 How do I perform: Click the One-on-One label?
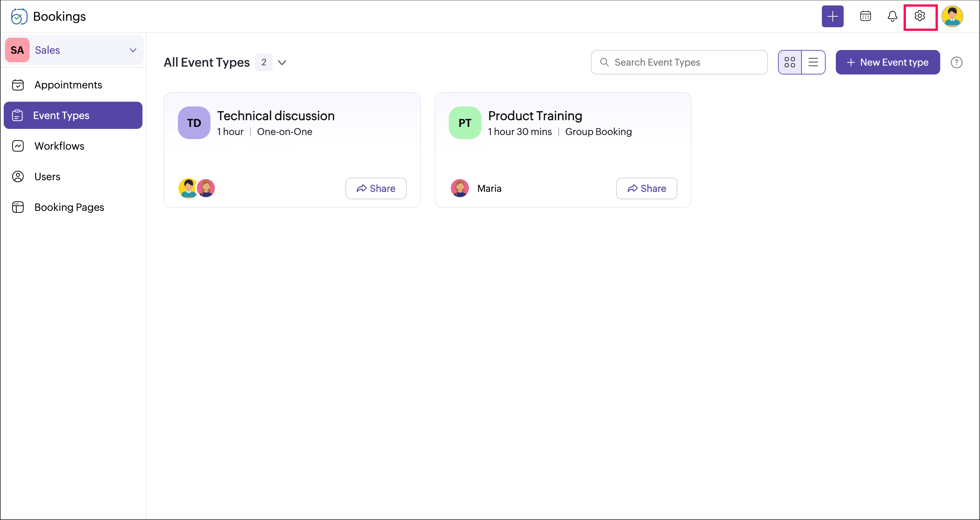(285, 132)
